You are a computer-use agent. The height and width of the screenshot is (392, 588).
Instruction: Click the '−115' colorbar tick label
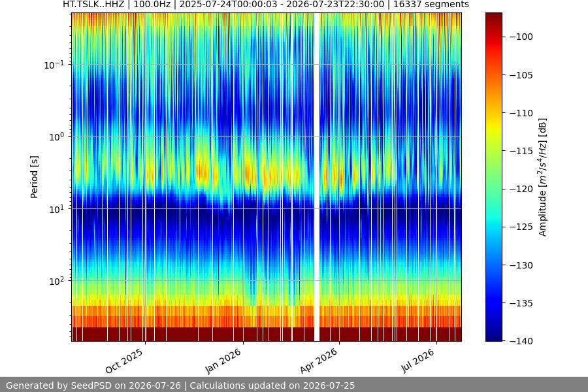[x=521, y=151]
